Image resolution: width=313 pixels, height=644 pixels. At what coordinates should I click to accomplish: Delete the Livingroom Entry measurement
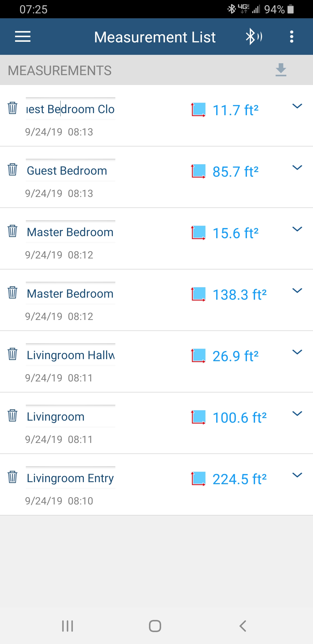point(12,477)
